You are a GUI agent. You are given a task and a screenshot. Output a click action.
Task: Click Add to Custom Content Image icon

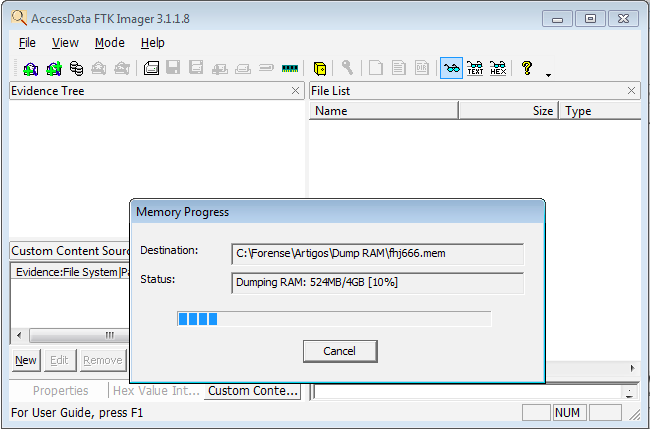pyautogui.click(x=219, y=68)
